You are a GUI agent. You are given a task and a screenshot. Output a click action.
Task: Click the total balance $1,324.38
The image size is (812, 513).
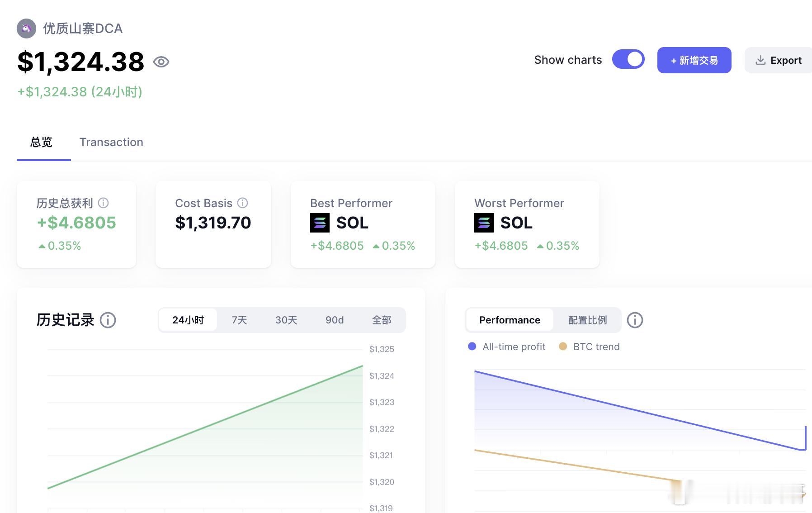[81, 62]
